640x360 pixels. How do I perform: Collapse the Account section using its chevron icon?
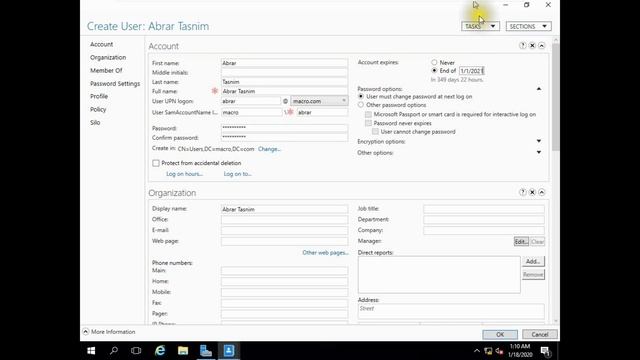(542, 46)
